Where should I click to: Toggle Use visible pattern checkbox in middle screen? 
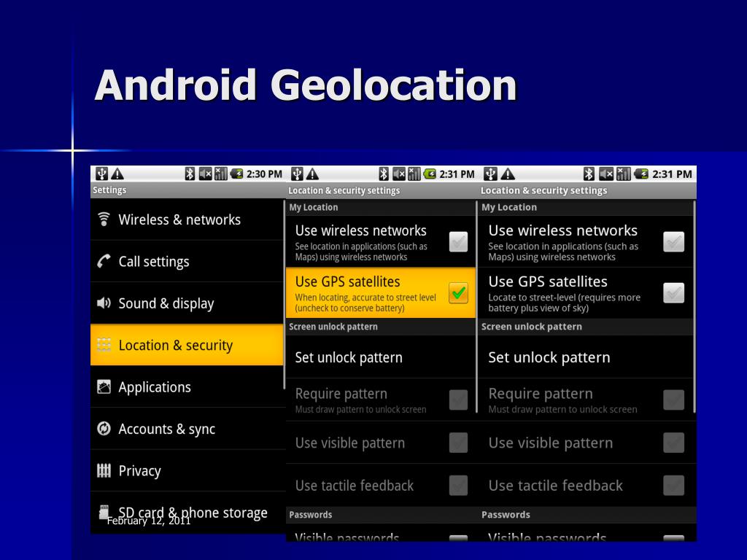458,443
